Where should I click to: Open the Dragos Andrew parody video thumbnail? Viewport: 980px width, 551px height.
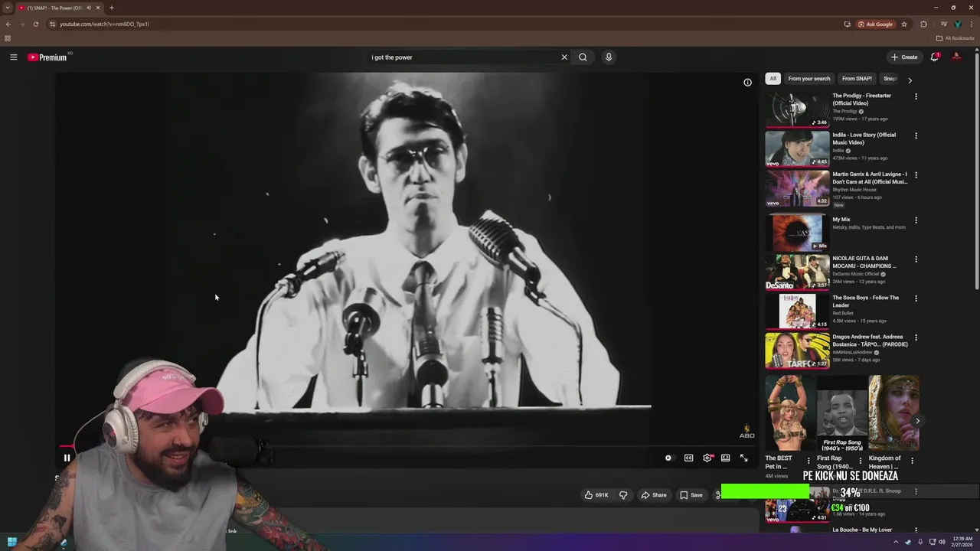(x=797, y=350)
